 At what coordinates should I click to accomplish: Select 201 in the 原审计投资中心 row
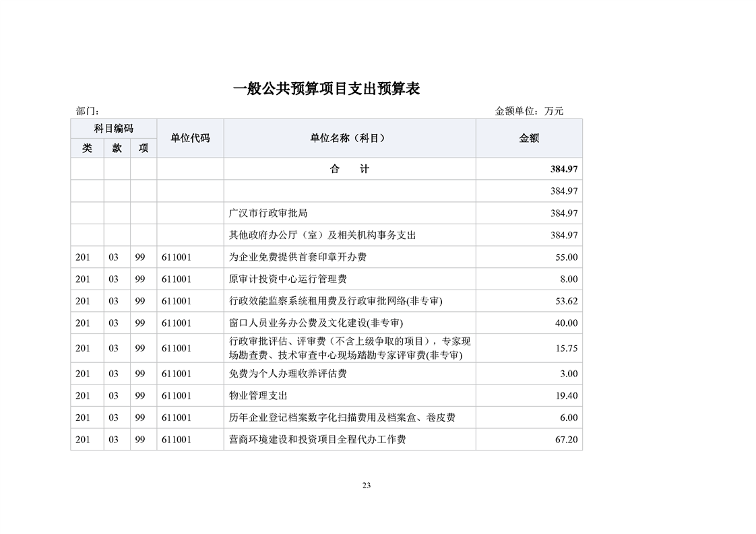tap(83, 279)
